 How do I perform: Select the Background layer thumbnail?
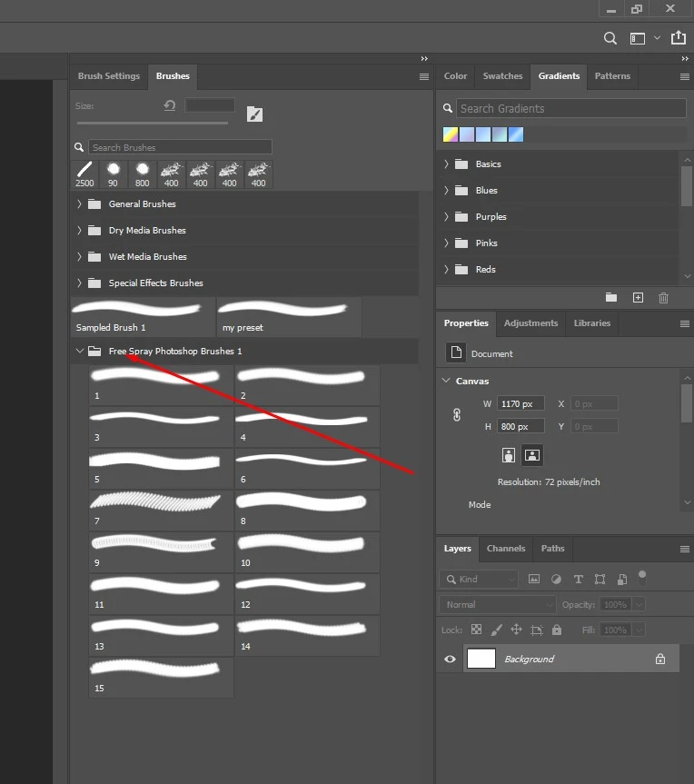pyautogui.click(x=481, y=658)
